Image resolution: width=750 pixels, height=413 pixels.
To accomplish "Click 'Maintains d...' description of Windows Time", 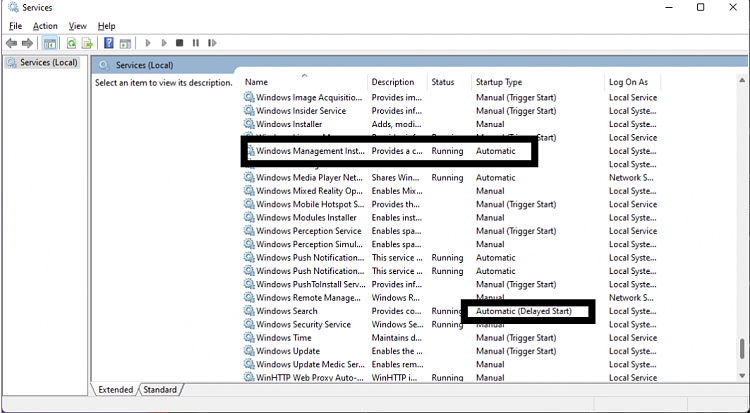I will (x=397, y=337).
